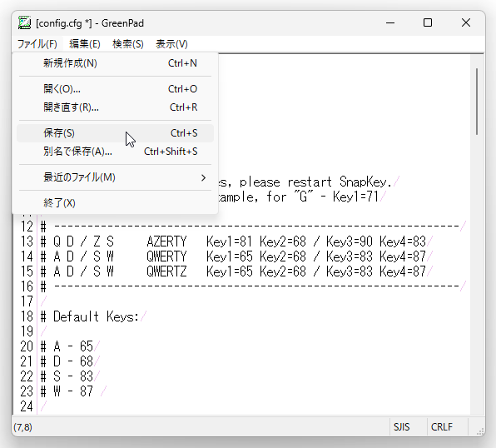Maximize the GreenPad window
This screenshot has width=496, height=448.
click(x=428, y=22)
